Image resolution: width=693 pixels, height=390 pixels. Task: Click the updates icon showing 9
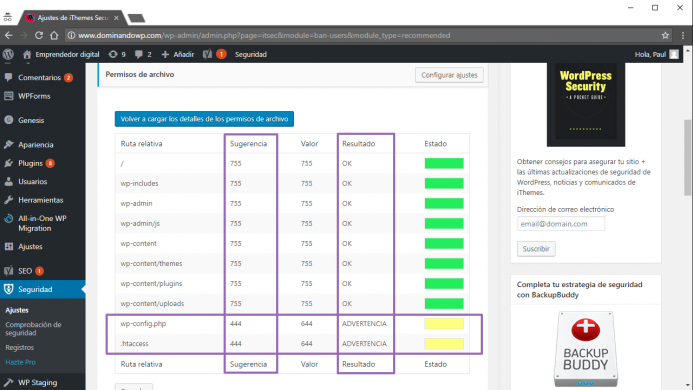click(117, 54)
